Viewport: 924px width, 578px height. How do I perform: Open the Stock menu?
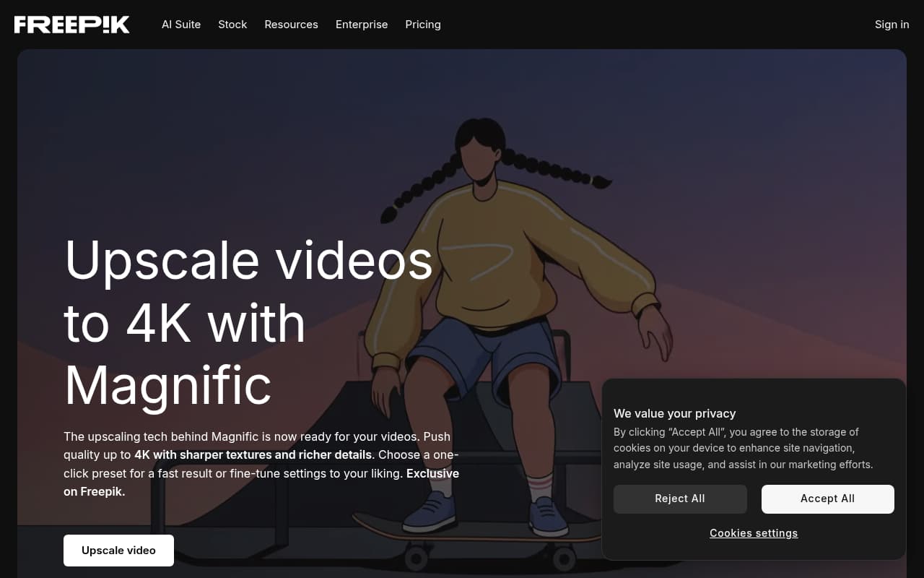[x=232, y=24]
